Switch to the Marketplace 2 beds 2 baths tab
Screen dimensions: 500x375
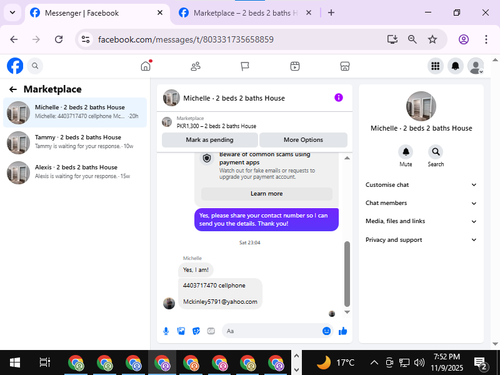tap(245, 13)
